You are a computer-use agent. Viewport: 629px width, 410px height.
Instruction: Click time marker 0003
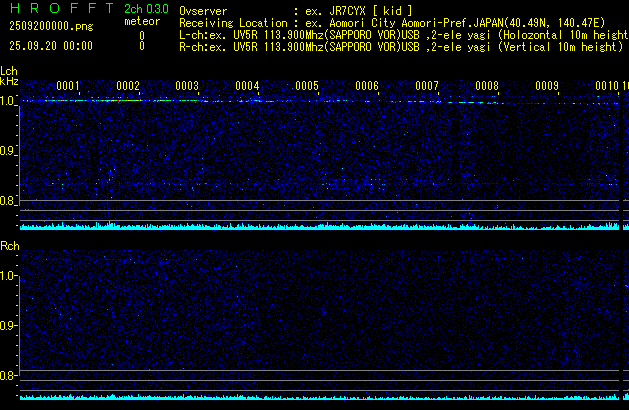click(188, 86)
